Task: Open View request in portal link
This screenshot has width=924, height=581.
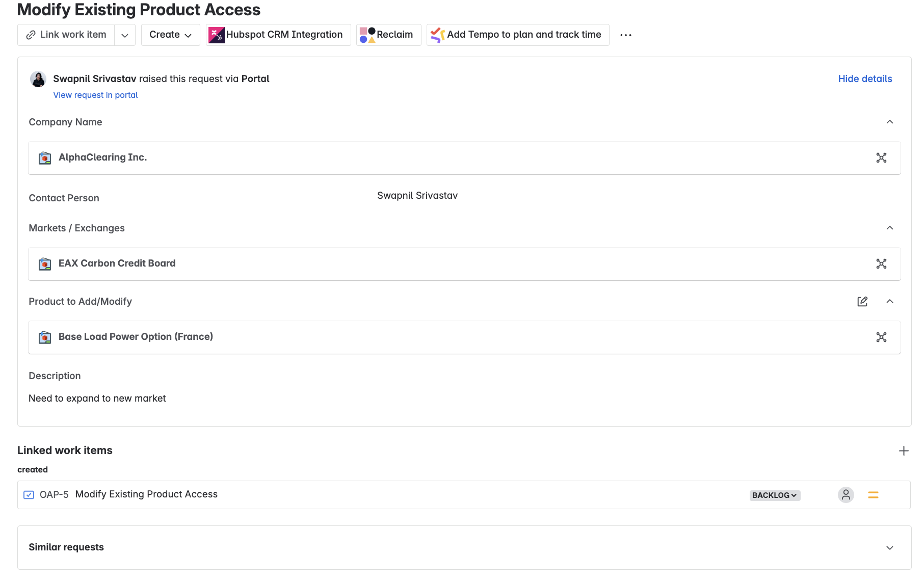Action: [x=95, y=95]
